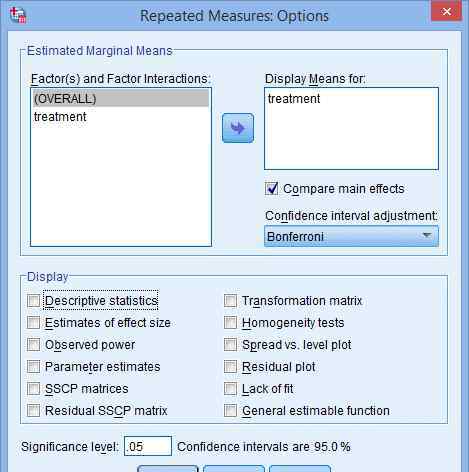Close the Repeated Measures Options dialog
This screenshot has width=469, height=472.
point(446,12)
